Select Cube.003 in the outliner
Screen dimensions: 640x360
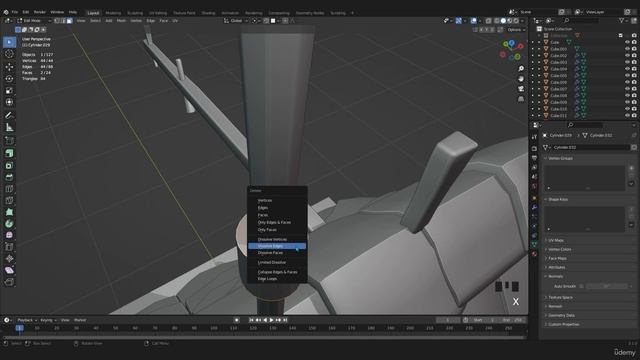(x=558, y=62)
